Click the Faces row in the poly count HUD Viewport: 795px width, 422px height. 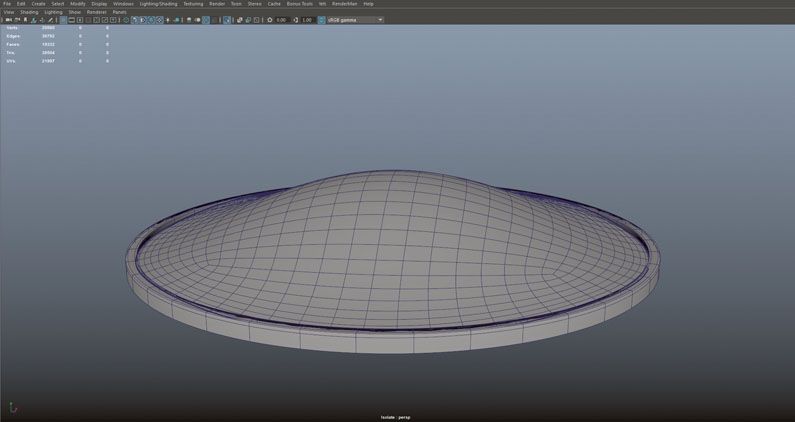[13, 44]
